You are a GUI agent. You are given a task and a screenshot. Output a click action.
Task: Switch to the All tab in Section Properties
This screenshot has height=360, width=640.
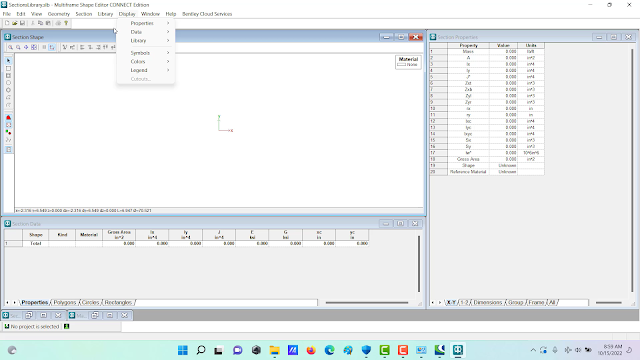pyautogui.click(x=552, y=302)
